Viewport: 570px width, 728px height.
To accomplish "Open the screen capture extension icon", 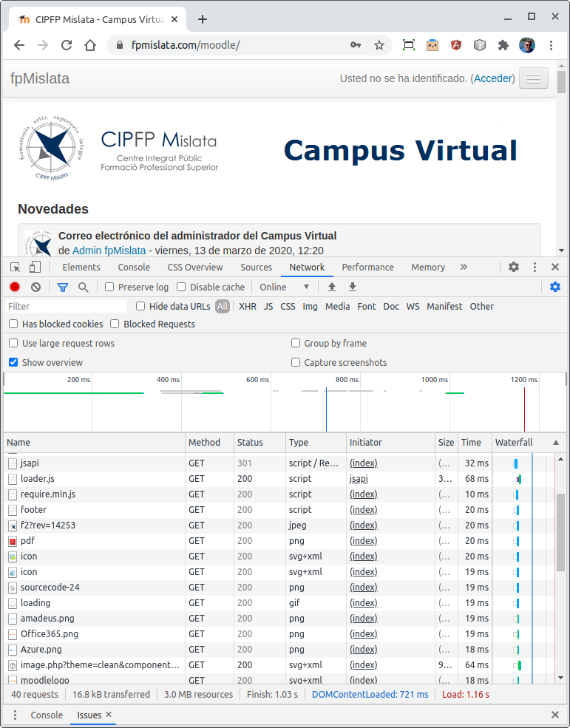I will coord(408,45).
